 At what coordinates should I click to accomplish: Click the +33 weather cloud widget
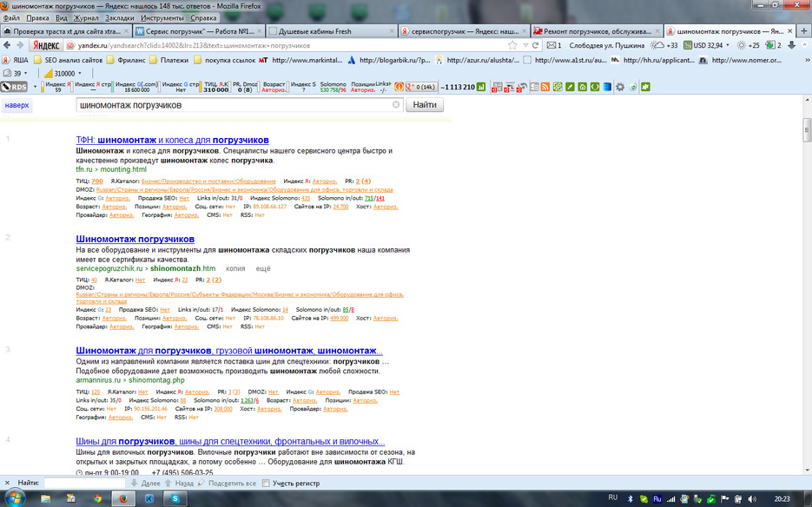[665, 45]
